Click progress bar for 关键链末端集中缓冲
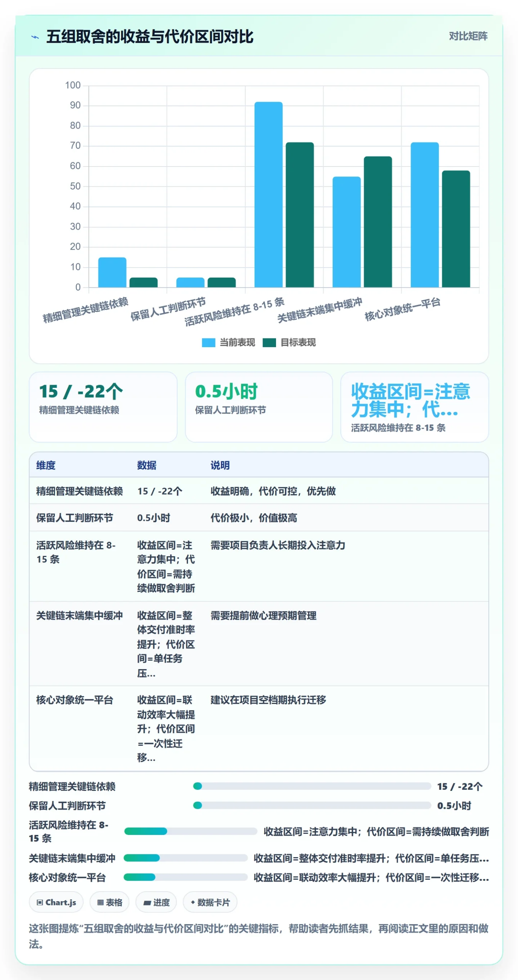 [186, 857]
